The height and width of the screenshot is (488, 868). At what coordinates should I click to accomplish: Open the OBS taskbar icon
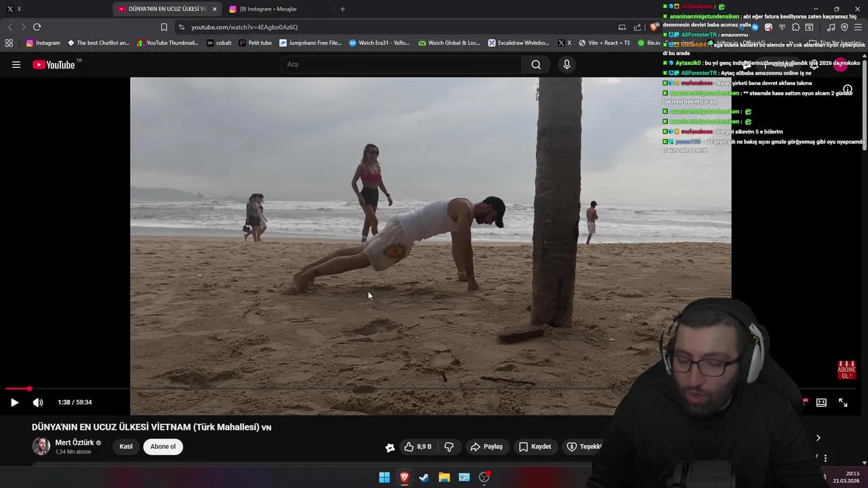[x=484, y=477]
